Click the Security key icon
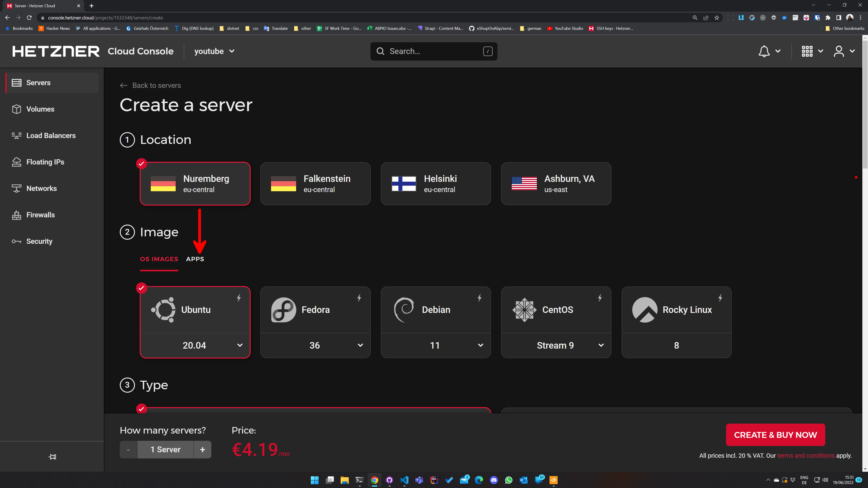This screenshot has height=488, width=868. [x=17, y=242]
